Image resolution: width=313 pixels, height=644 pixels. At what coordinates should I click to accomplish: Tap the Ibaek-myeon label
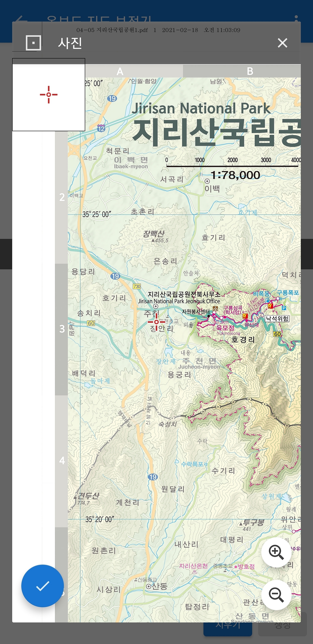[x=131, y=166]
